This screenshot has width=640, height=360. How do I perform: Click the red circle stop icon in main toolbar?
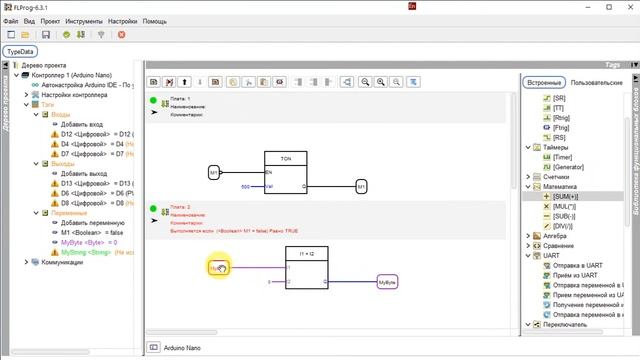(122, 35)
